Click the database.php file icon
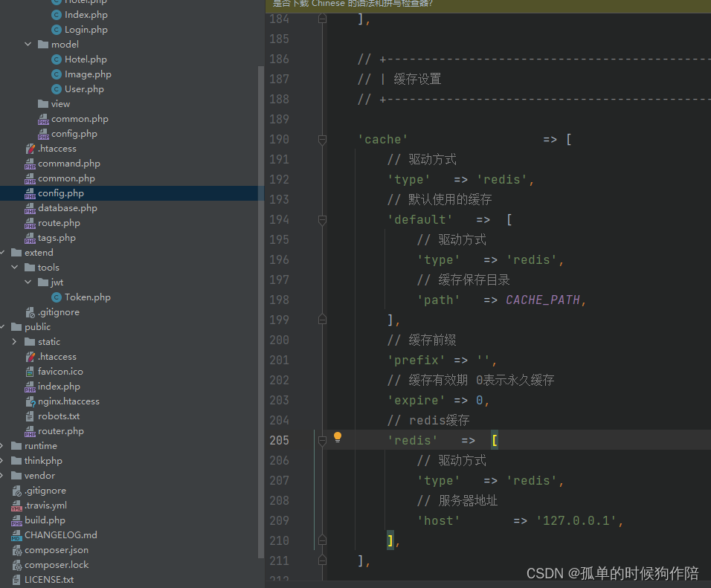The width and height of the screenshot is (711, 588). [30, 207]
